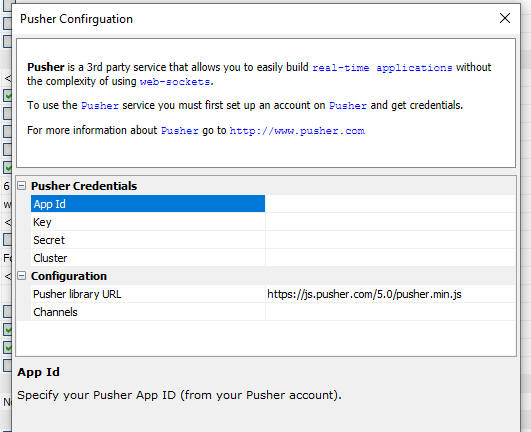Open the real-time applications link

point(382,68)
